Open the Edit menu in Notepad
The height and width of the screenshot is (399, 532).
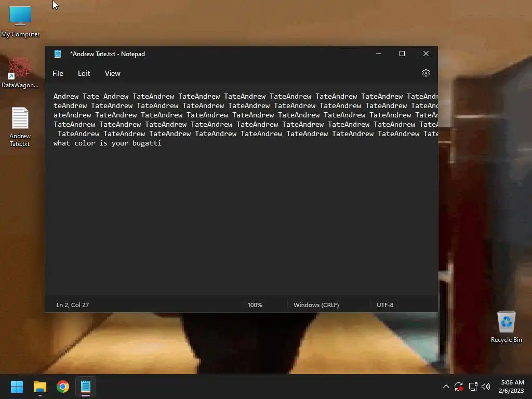[x=84, y=73]
